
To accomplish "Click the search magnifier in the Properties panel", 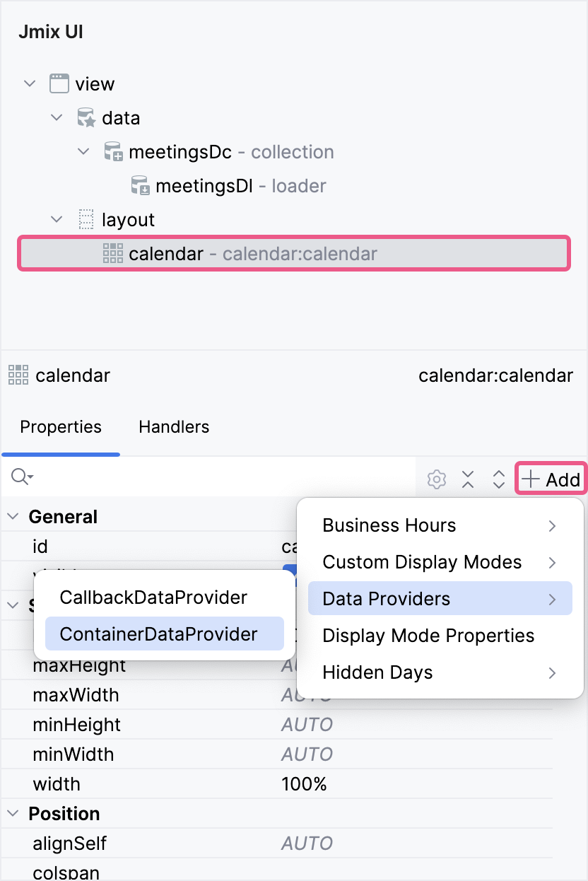I will tap(20, 477).
